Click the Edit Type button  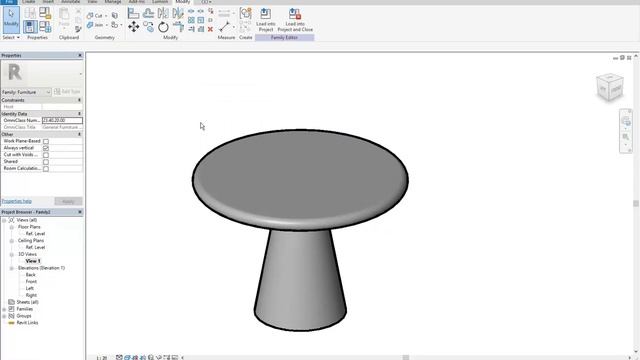pos(67,92)
